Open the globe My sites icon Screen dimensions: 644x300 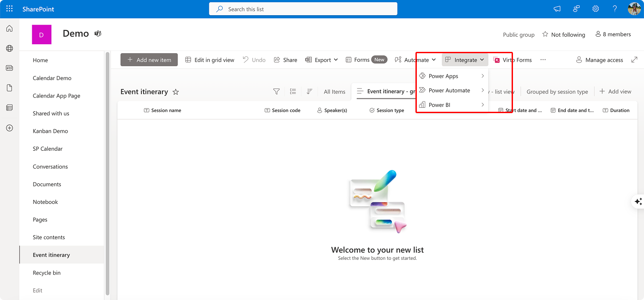pyautogui.click(x=9, y=48)
